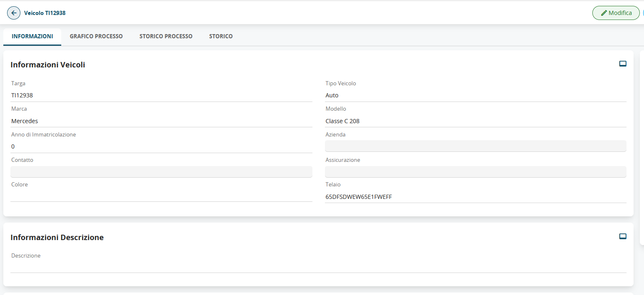
Task: Click the empty Descrizione text field
Action: pyautogui.click(x=318, y=267)
